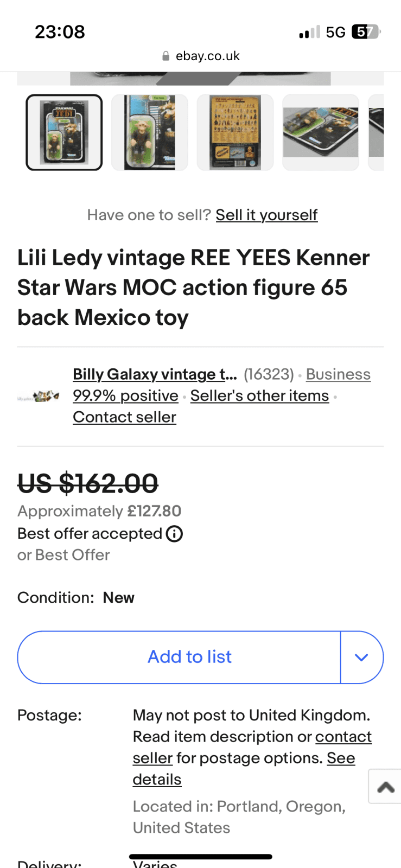Tap the contact seller link in the postage section
401x868 pixels.
pyautogui.click(x=343, y=737)
